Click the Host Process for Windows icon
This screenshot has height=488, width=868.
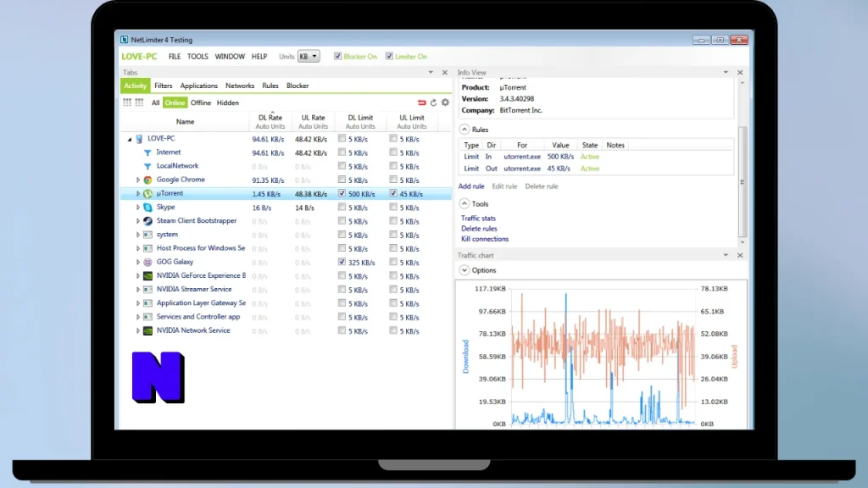[147, 248]
